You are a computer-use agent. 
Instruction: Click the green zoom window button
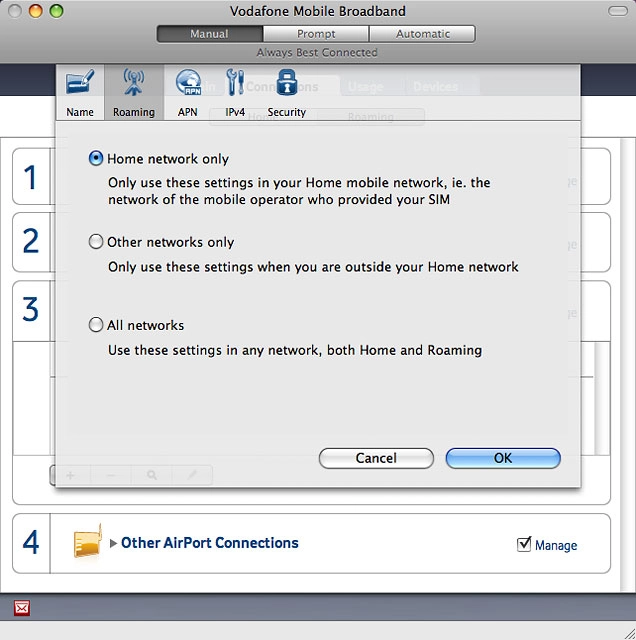click(x=56, y=11)
